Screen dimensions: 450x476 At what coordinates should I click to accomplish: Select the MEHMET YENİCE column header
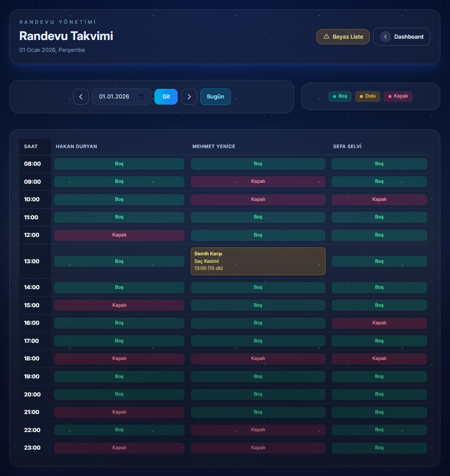(214, 146)
